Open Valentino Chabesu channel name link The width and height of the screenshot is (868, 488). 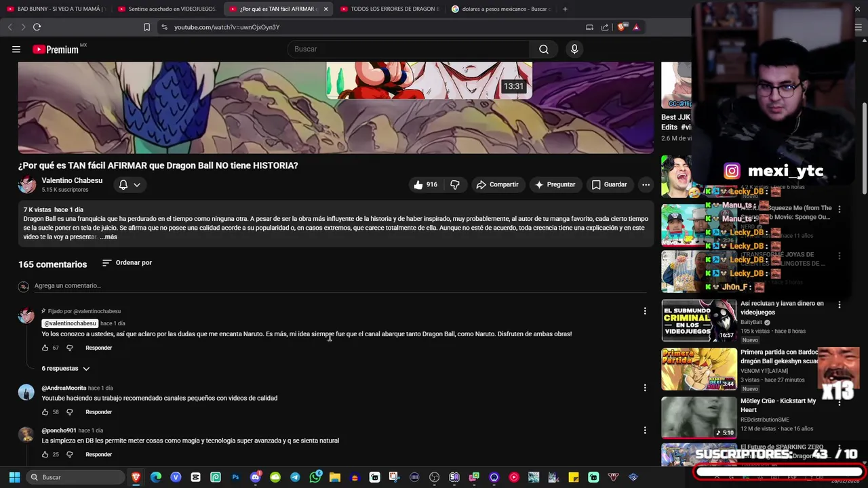(72, 180)
